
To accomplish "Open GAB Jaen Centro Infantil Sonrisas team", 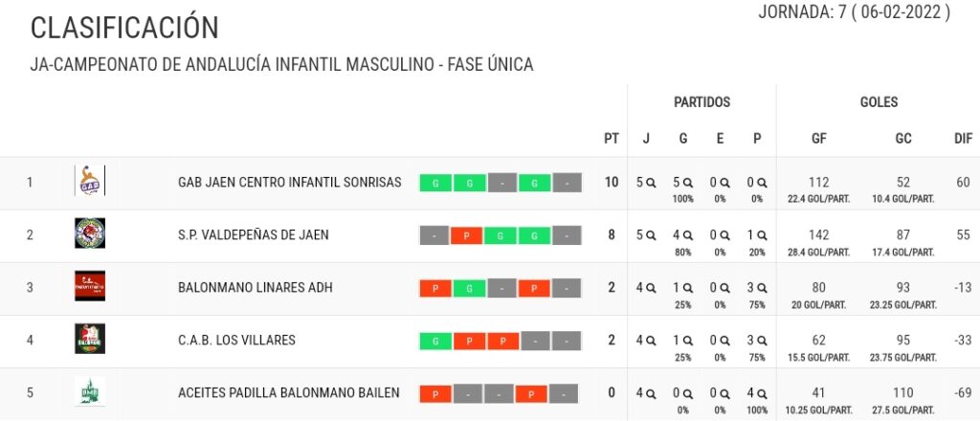I will coord(289,183).
